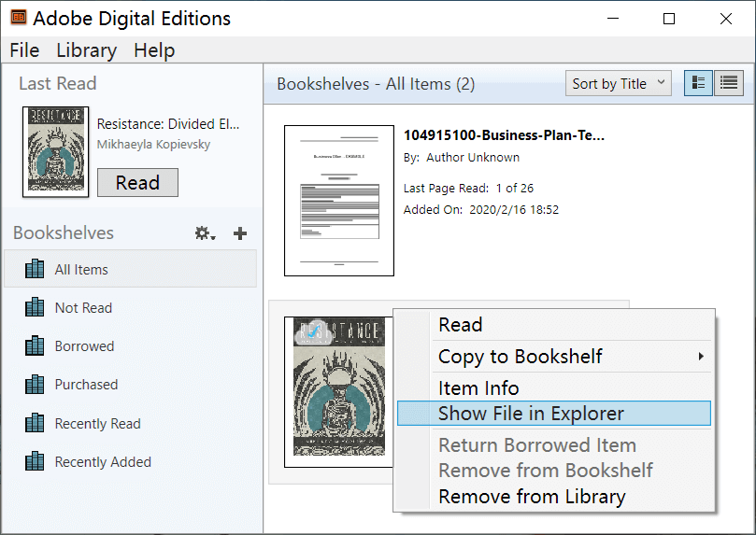Click the Last Read Resistance cover thumbnail
Image resolution: width=756 pixels, height=535 pixels.
coord(56,151)
